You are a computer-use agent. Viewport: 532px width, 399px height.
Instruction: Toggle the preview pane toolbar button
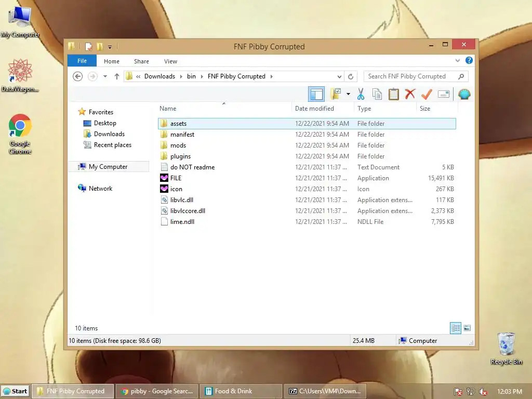pyautogui.click(x=316, y=94)
